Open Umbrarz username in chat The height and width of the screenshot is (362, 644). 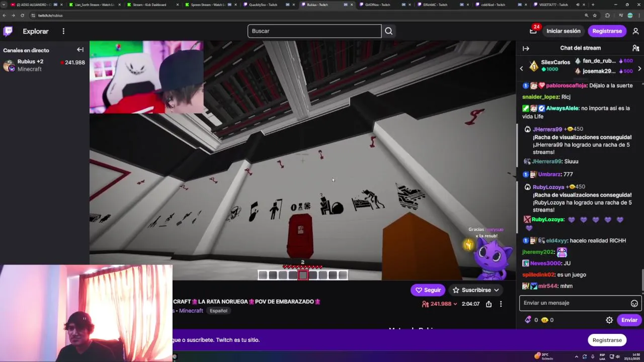coord(549,174)
